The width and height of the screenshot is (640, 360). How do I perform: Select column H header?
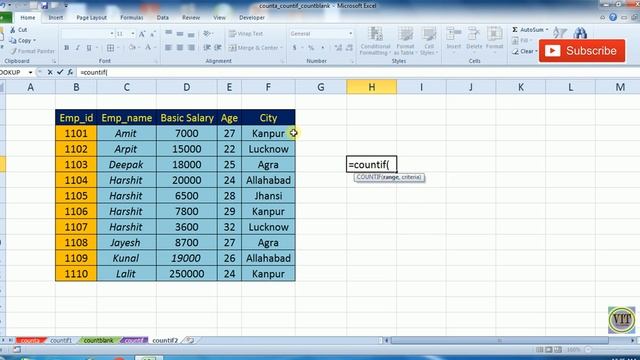371,87
